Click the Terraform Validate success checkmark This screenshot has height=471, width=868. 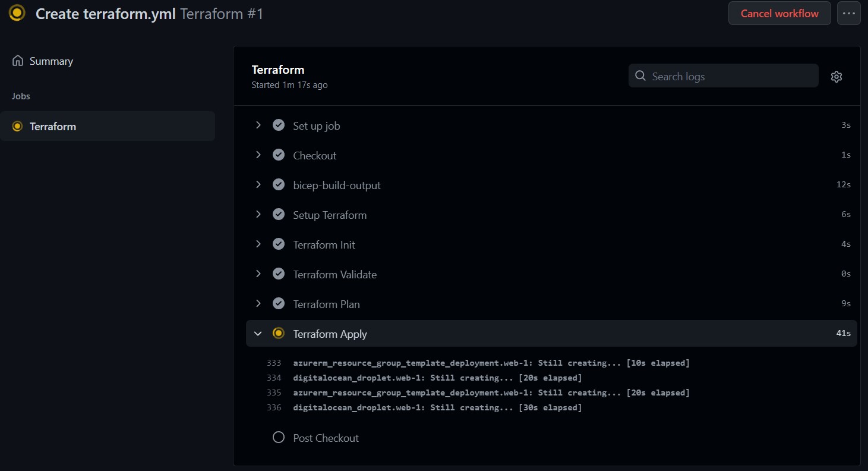click(279, 274)
